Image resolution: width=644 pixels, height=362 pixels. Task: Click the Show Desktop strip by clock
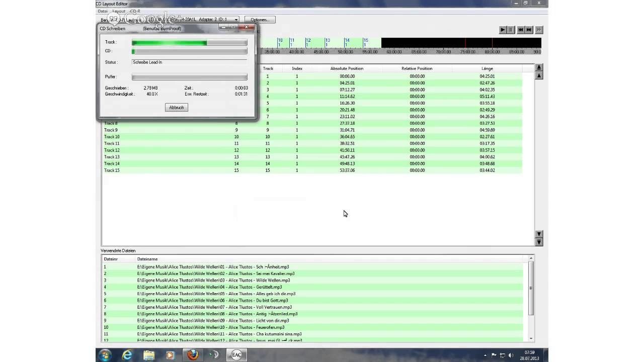click(546, 355)
